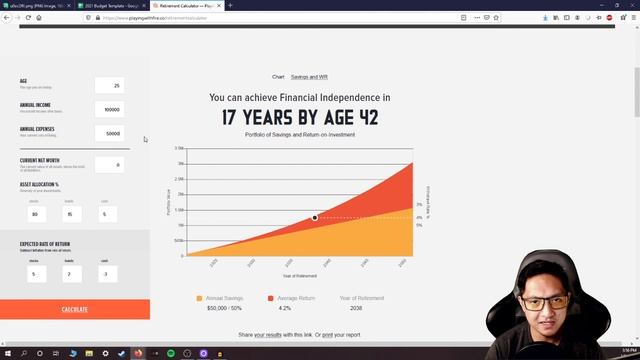
Task: Click the 'your results' share link
Action: tap(268, 335)
